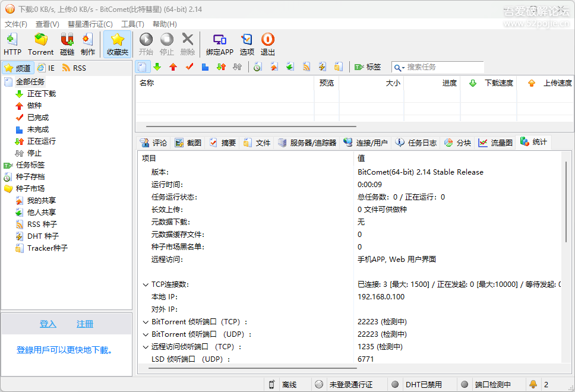Screen dimensions: 575x392
Task: Click the notification bell in status bar
Action: pos(533,384)
